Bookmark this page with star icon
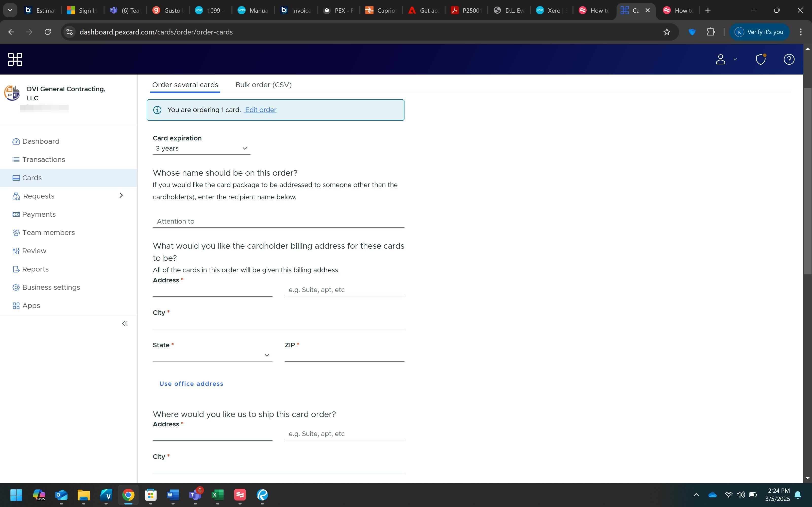This screenshot has height=507, width=812. (x=666, y=32)
